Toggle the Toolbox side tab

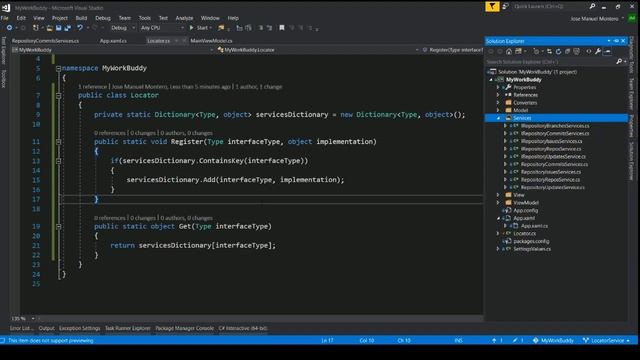[x=4, y=78]
